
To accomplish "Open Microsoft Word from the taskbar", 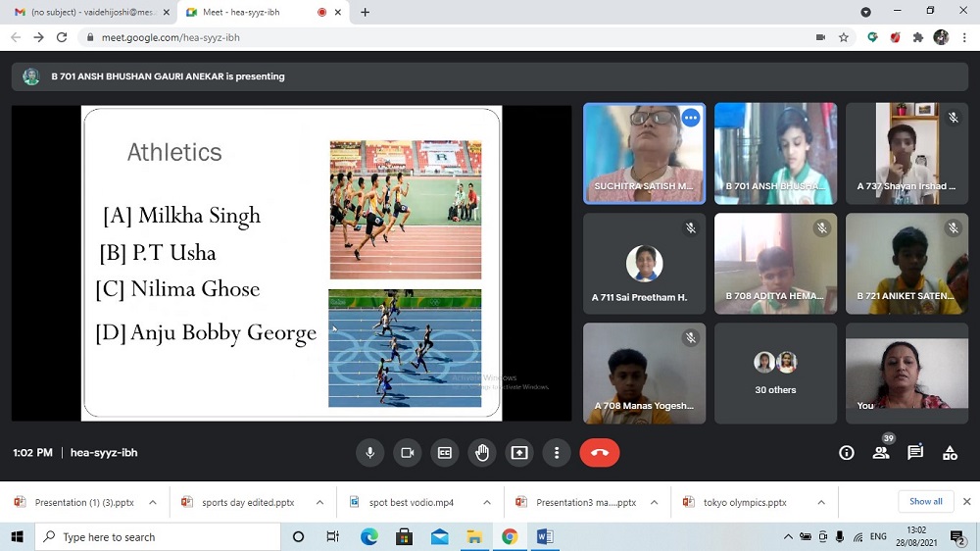I will point(545,536).
